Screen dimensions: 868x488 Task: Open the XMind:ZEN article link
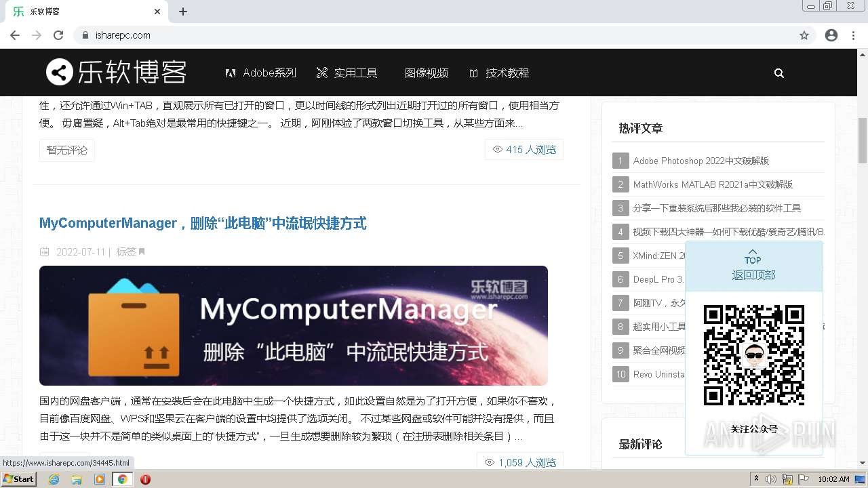tap(659, 256)
